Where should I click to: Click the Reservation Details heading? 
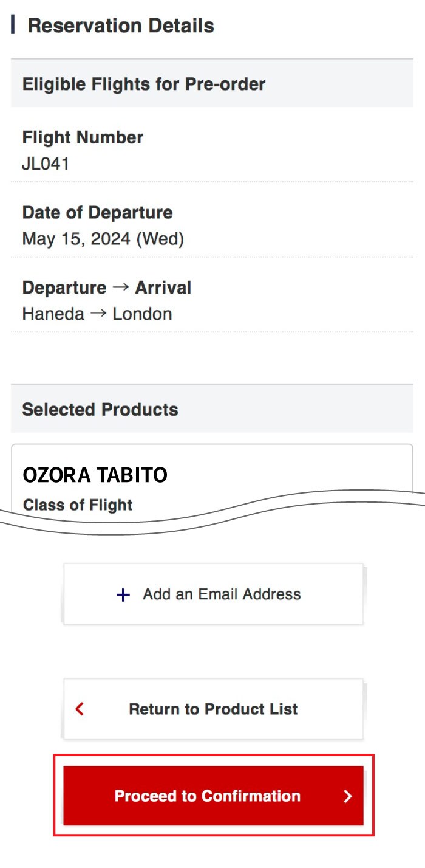click(x=121, y=26)
